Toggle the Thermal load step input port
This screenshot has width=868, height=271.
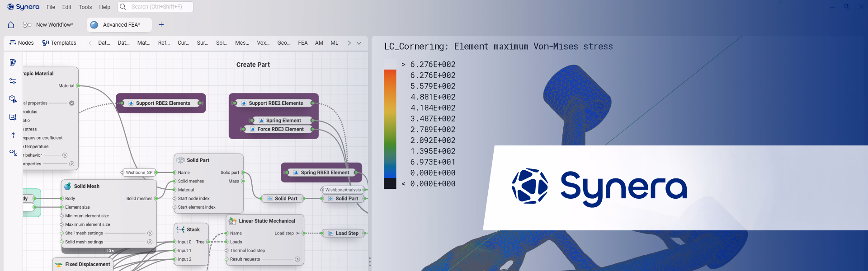(226, 251)
